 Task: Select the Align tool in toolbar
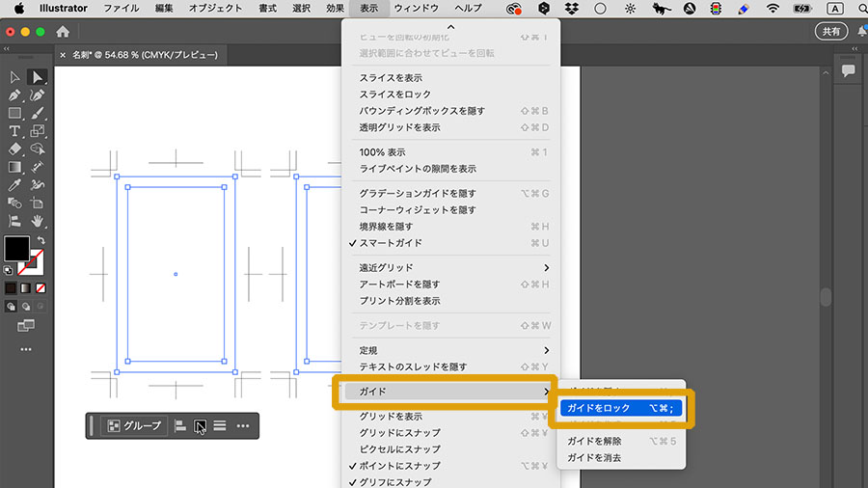click(x=14, y=221)
